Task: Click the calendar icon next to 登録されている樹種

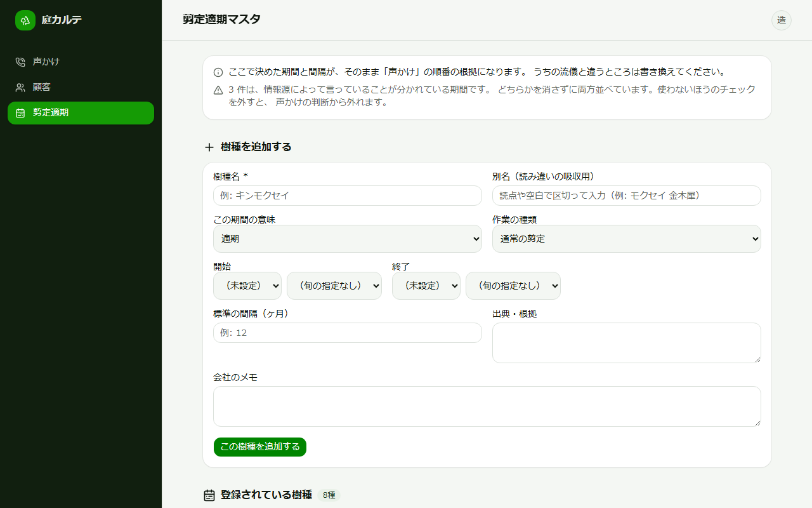Action: coord(209,495)
